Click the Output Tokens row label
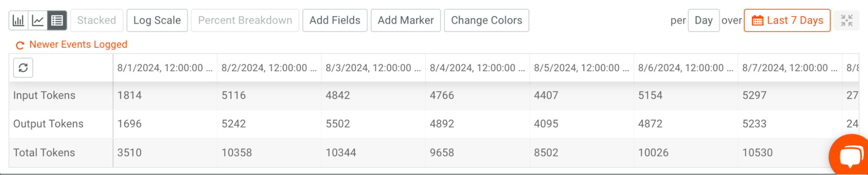The width and height of the screenshot is (868, 175). (48, 124)
